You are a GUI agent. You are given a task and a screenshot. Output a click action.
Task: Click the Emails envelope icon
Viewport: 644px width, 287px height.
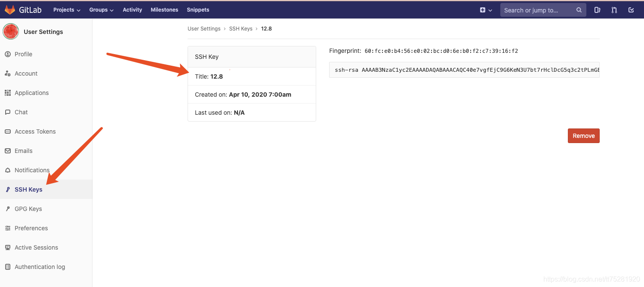click(7, 151)
